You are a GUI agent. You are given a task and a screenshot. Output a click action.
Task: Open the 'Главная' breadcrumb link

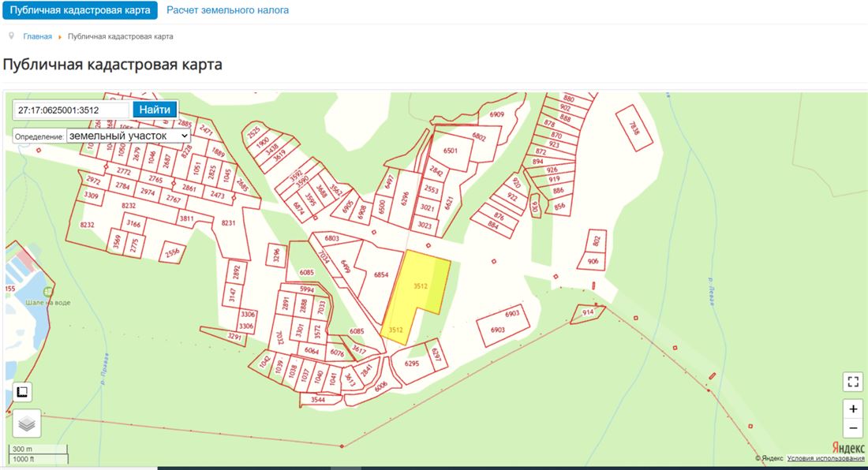pyautogui.click(x=37, y=36)
